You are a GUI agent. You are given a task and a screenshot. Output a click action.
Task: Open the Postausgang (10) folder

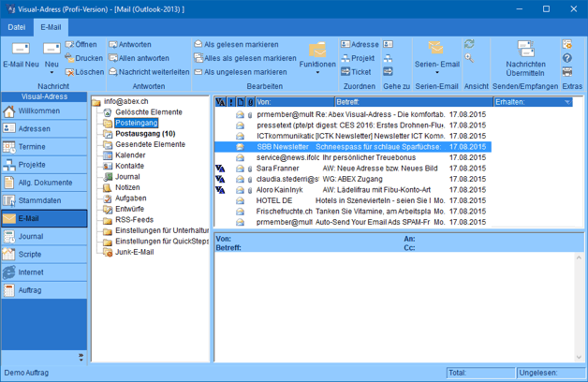145,134
